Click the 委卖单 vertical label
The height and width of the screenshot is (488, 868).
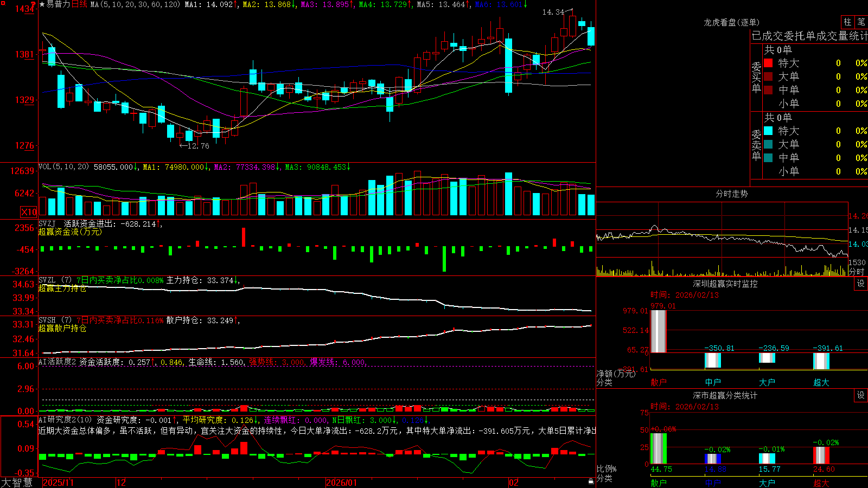pos(756,145)
